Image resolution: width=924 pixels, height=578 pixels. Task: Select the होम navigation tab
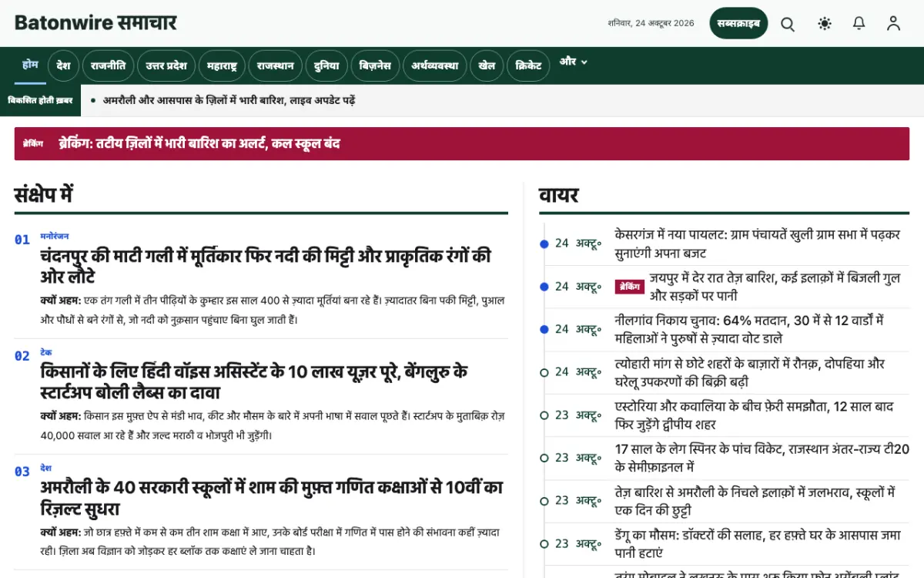pos(30,65)
